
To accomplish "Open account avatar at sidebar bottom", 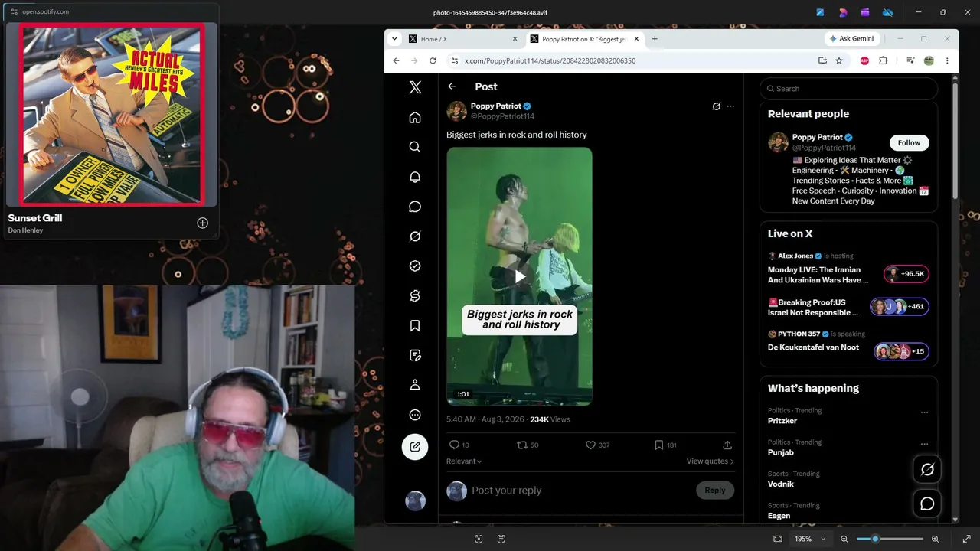I will (415, 500).
